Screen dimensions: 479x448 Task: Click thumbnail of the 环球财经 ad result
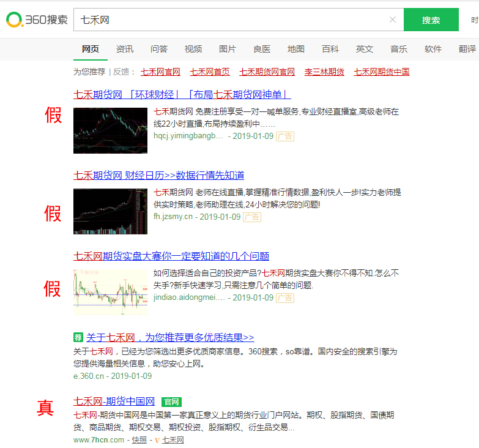[110, 130]
